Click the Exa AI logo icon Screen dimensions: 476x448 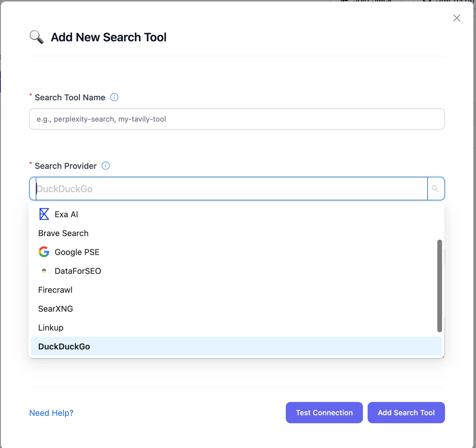click(44, 214)
